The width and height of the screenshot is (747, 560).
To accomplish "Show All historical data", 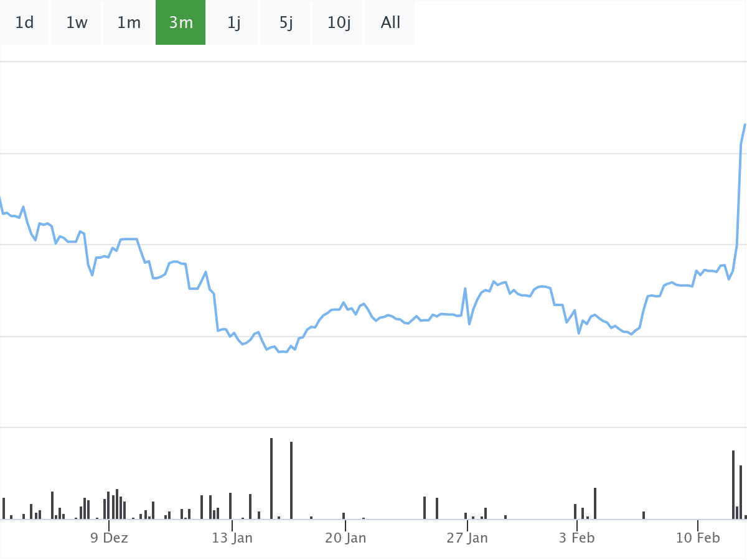I will click(x=390, y=23).
